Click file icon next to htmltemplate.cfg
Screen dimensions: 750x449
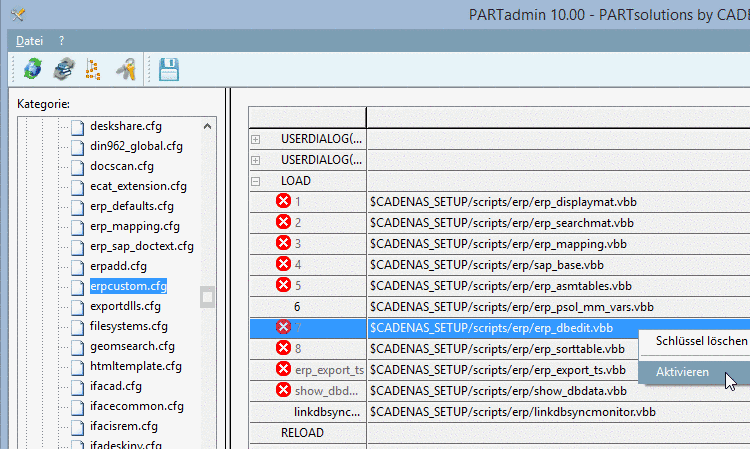coord(77,367)
